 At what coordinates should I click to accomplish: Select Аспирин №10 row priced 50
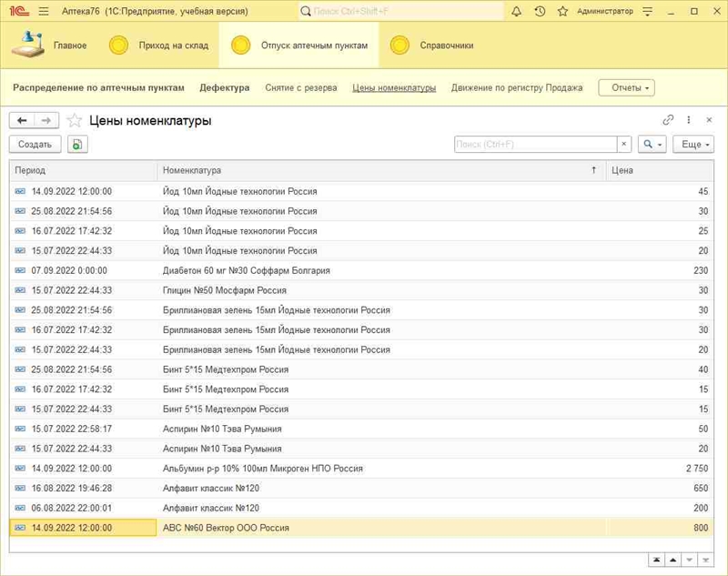pyautogui.click(x=361, y=429)
